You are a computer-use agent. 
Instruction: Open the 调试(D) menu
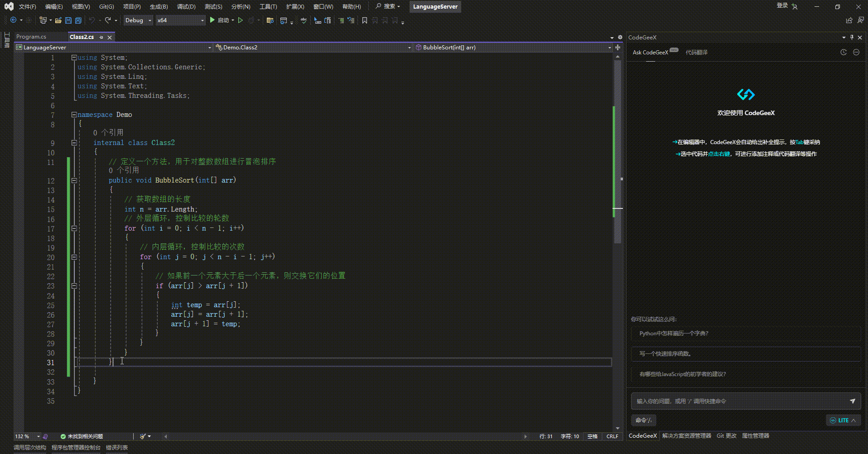point(186,6)
